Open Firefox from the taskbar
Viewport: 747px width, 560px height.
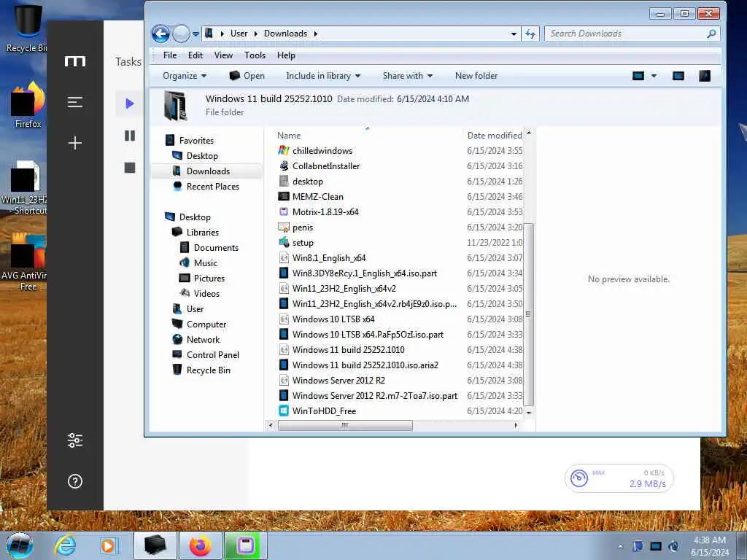200,545
